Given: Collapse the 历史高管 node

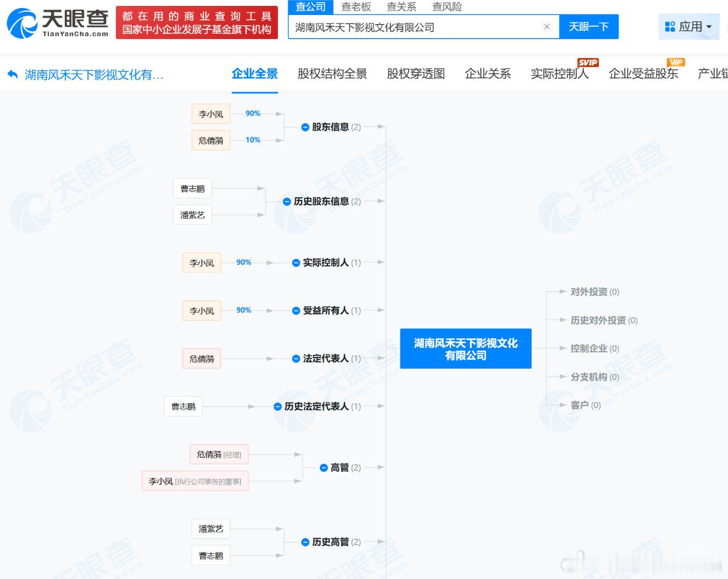Looking at the screenshot, I should tap(305, 543).
